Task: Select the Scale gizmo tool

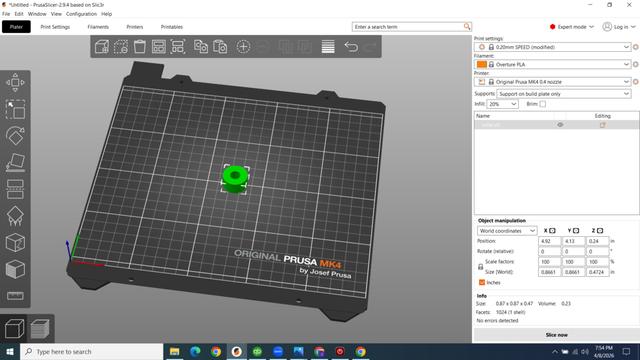Action: pyautogui.click(x=15, y=109)
